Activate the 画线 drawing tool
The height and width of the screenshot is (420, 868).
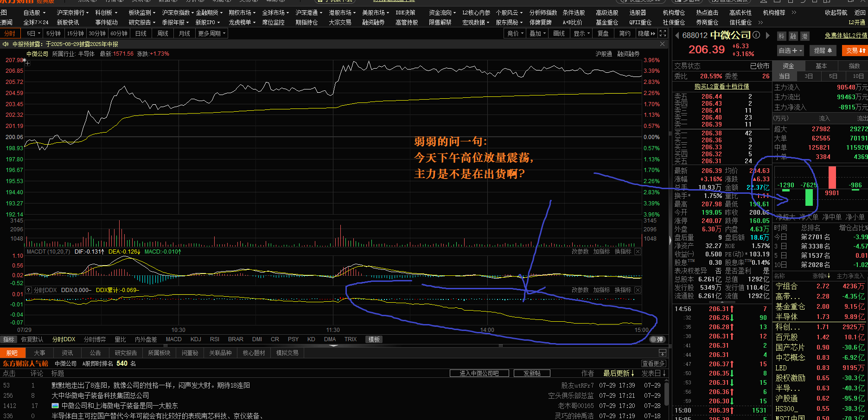[559, 33]
